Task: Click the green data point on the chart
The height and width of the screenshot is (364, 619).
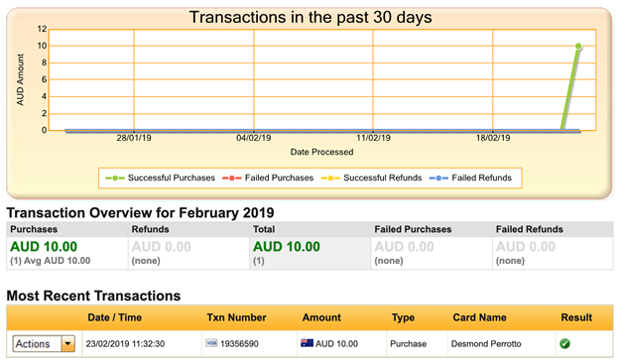Action: (578, 47)
